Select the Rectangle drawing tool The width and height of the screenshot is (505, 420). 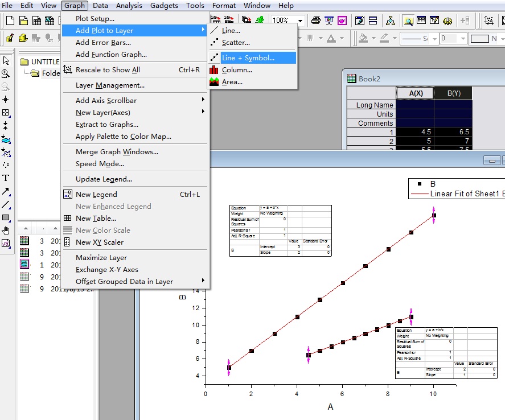(x=6, y=217)
